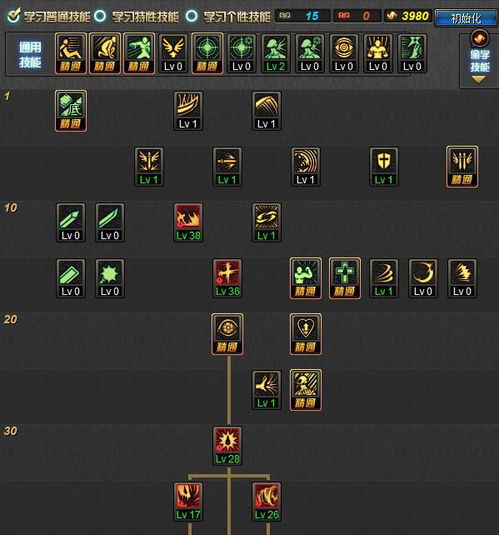The height and width of the screenshot is (535, 499).
Task: Select the Lv 36 red cross skill
Action: [227, 278]
